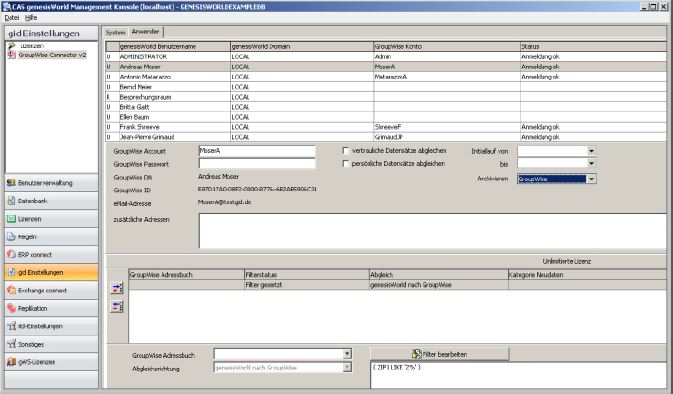Select the Besprechungsraum row
Screen dimensions: 673x394
[x=386, y=97]
